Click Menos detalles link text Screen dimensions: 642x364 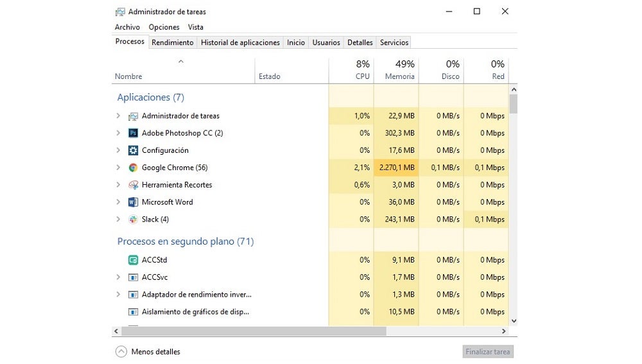coord(155,352)
